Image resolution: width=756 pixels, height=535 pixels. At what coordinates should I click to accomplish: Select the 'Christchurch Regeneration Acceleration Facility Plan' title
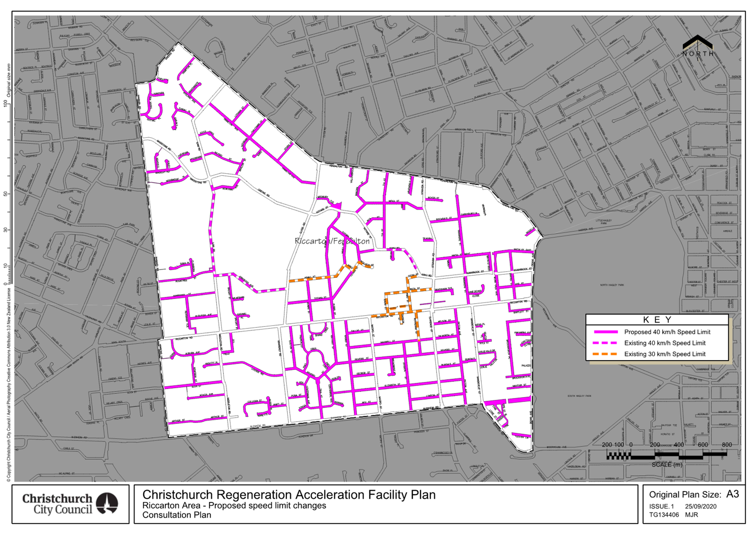point(288,495)
